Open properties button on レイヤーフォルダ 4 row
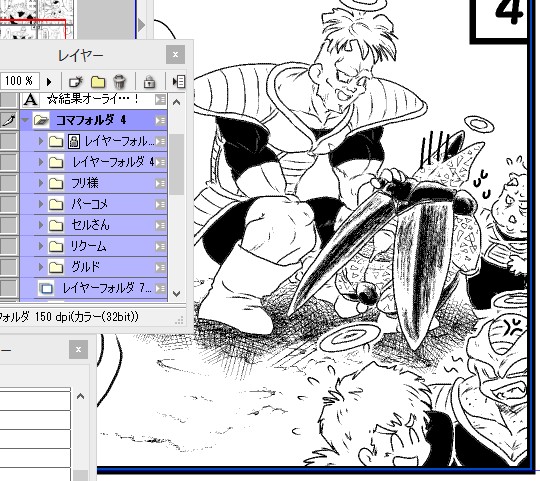Viewport: 540px width, 481px height. 160,163
